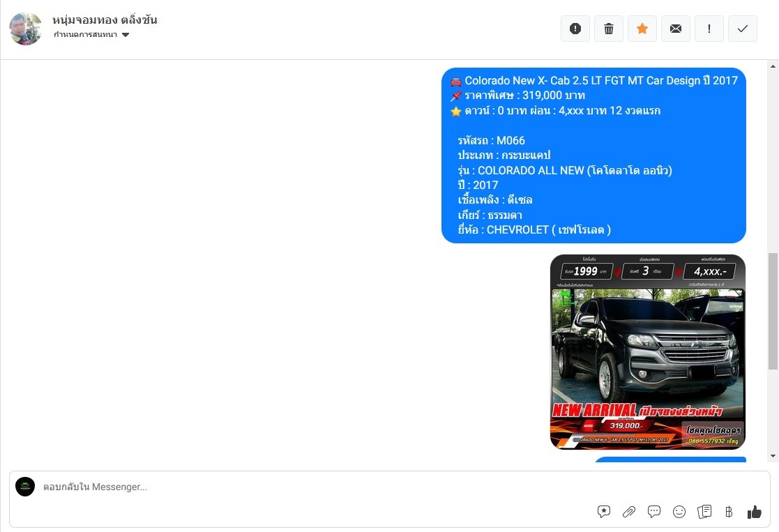Image resolution: width=779 pixels, height=532 pixels.
Task: Click the ราคาพิเศษ : 319,000 บาท line
Action: point(517,96)
